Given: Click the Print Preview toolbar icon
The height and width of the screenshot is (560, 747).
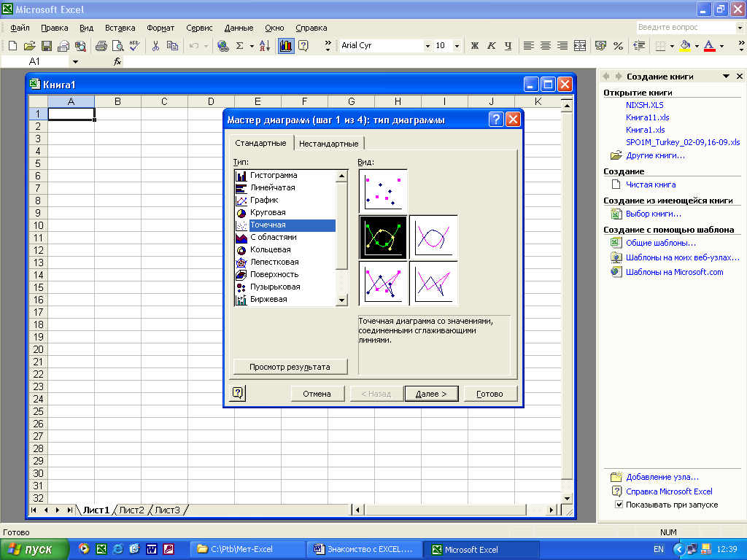Looking at the screenshot, I should click(x=117, y=46).
